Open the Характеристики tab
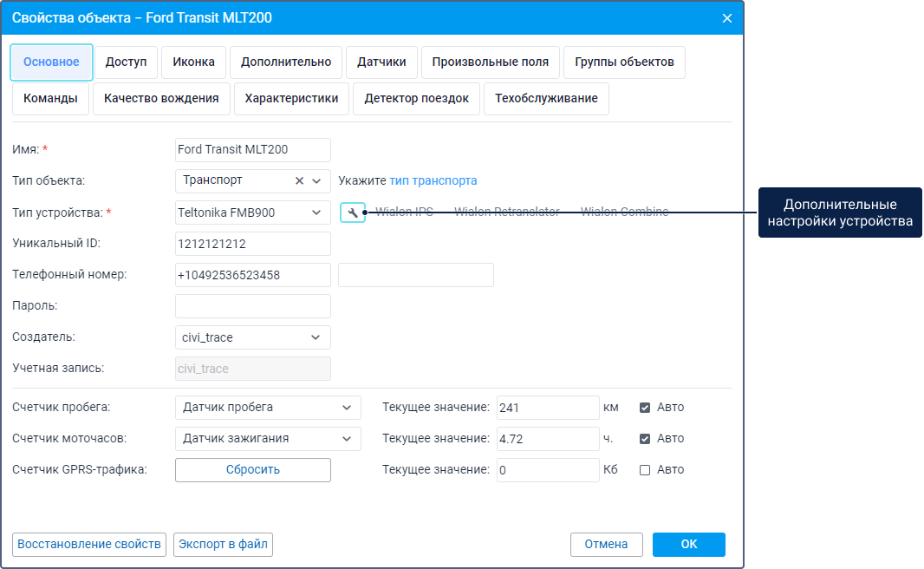Image resolution: width=924 pixels, height=569 pixels. [292, 99]
